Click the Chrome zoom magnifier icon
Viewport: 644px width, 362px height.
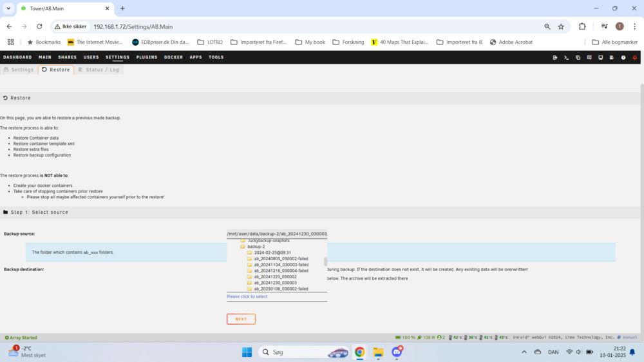pyautogui.click(x=547, y=26)
